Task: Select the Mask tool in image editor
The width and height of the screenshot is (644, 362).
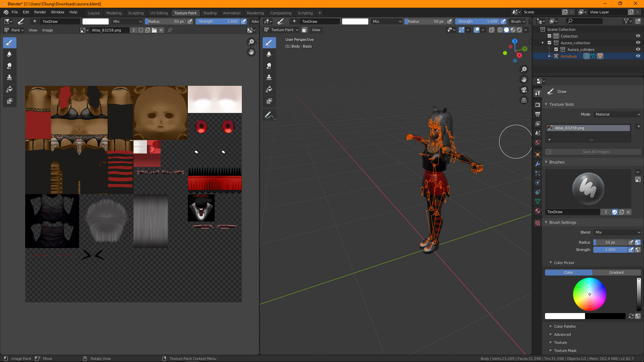Action: click(x=9, y=101)
